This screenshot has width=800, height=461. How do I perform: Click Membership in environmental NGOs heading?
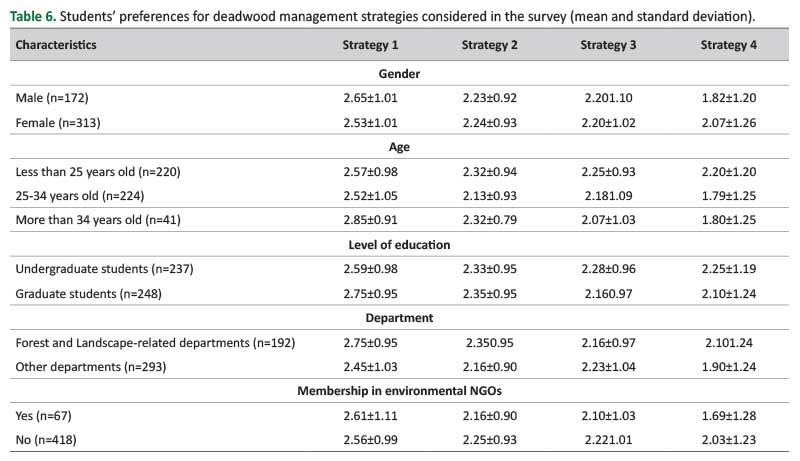(x=399, y=391)
